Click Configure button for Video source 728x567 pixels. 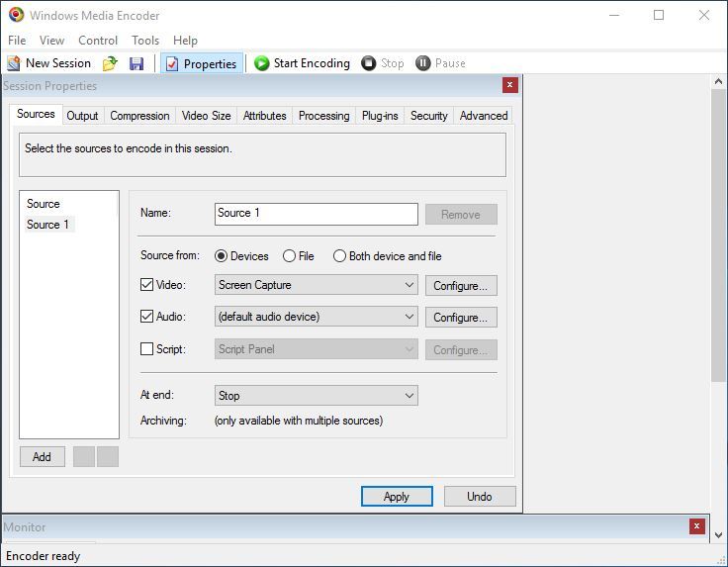461,286
